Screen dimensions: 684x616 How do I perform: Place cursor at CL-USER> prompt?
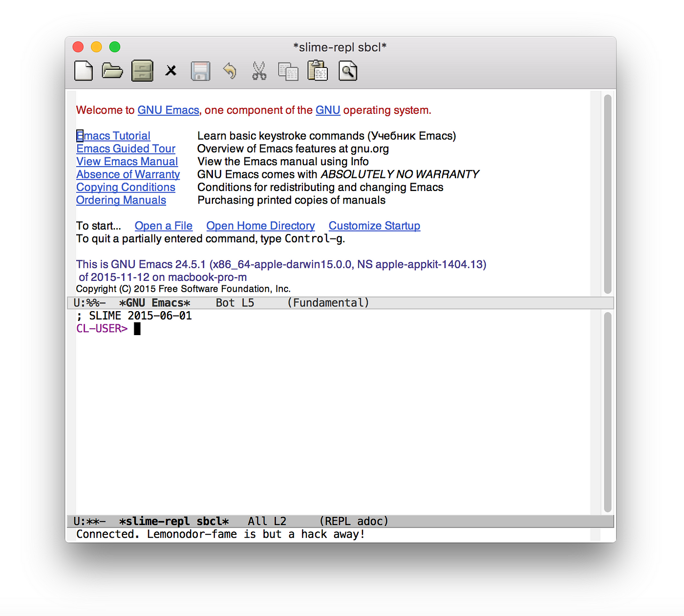tap(137, 329)
